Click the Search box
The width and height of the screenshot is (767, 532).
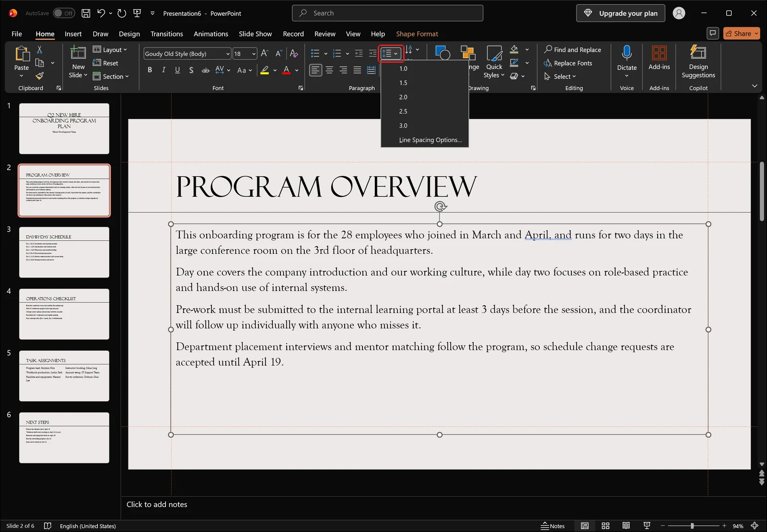[x=387, y=13]
